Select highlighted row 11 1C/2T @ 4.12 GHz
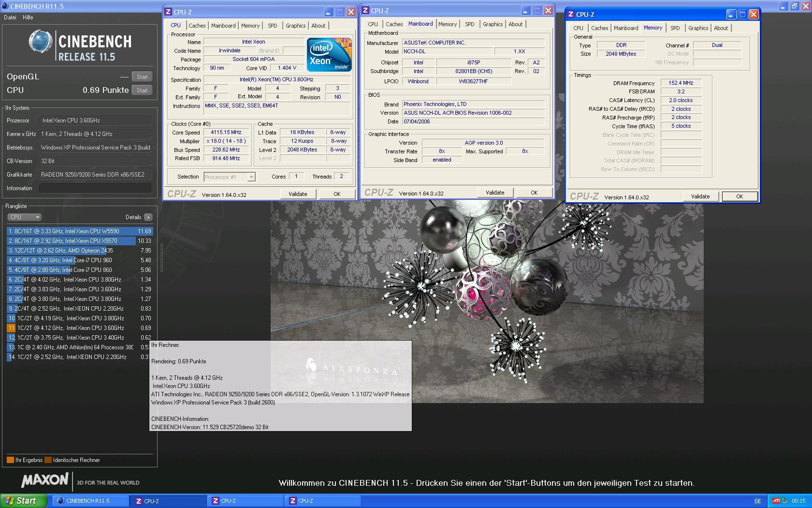 pos(80,328)
